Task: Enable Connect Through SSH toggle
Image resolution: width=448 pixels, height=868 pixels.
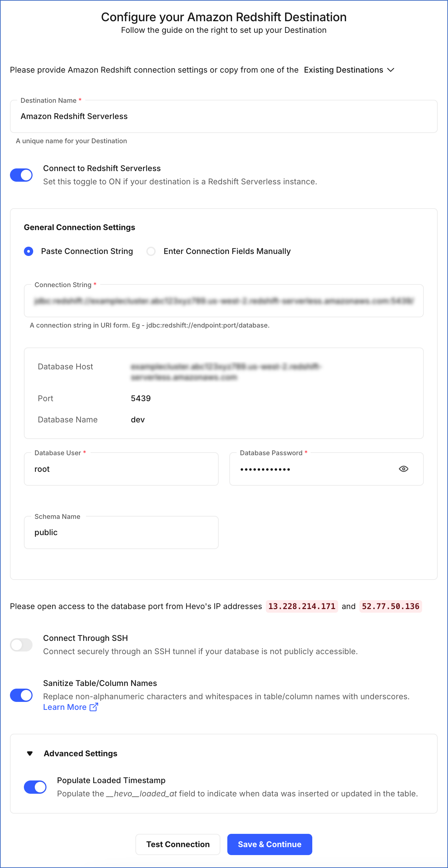Action: [x=21, y=645]
